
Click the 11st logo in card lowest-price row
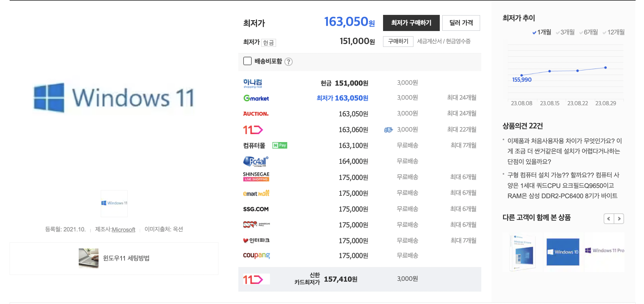256,279
